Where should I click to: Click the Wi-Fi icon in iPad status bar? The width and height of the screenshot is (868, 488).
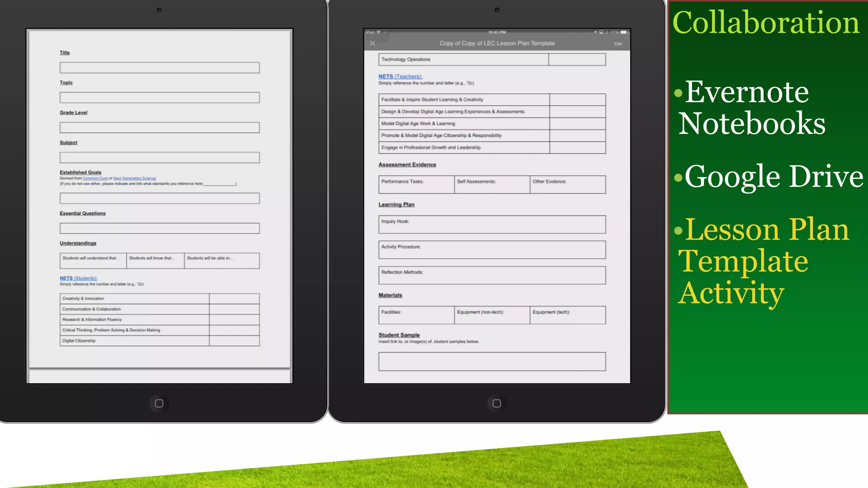tap(378, 32)
